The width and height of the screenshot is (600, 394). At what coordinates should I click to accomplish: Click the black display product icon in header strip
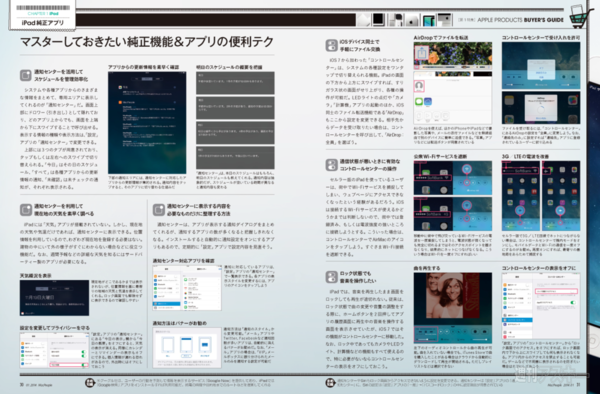(378, 19)
